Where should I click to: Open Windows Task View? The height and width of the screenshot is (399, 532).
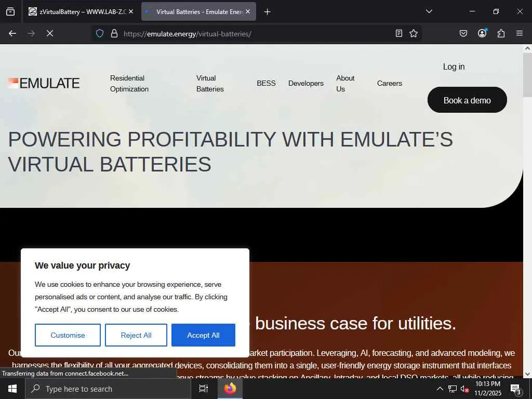point(203,389)
